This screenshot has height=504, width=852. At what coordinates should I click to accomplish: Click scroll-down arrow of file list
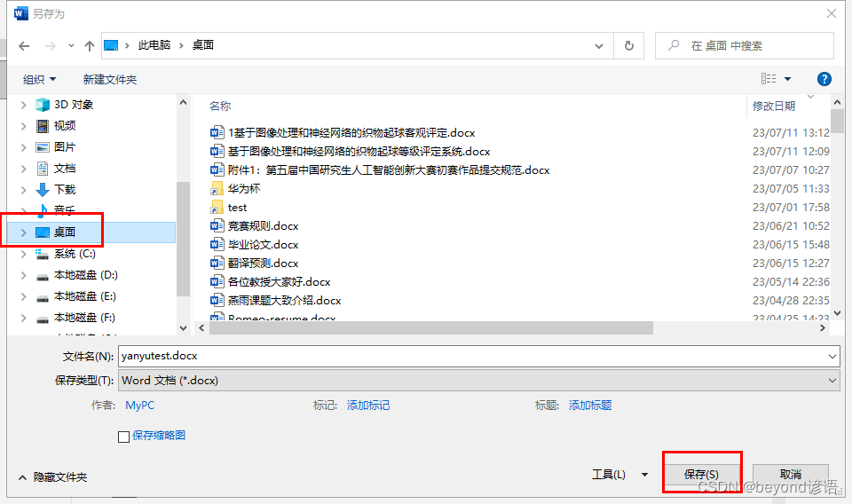click(x=837, y=313)
